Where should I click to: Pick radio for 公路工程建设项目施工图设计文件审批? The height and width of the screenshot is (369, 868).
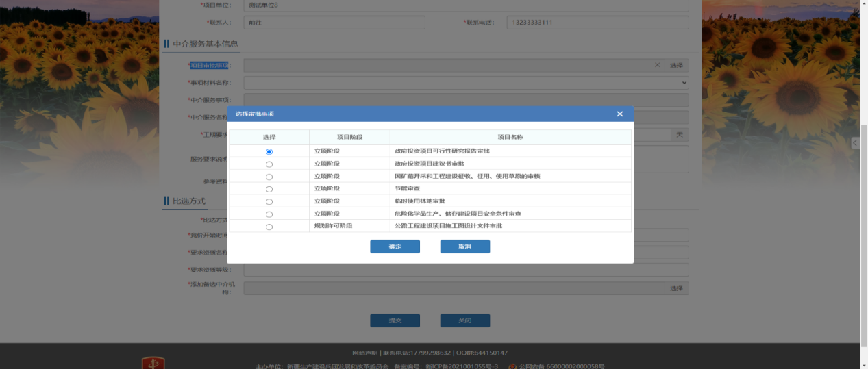pos(269,227)
